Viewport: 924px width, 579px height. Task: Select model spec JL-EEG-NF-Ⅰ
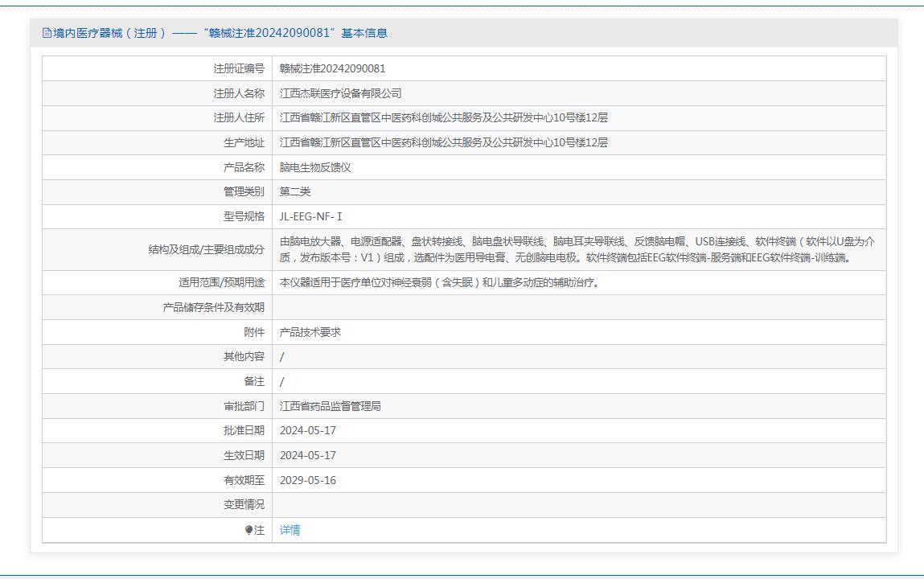tap(310, 216)
